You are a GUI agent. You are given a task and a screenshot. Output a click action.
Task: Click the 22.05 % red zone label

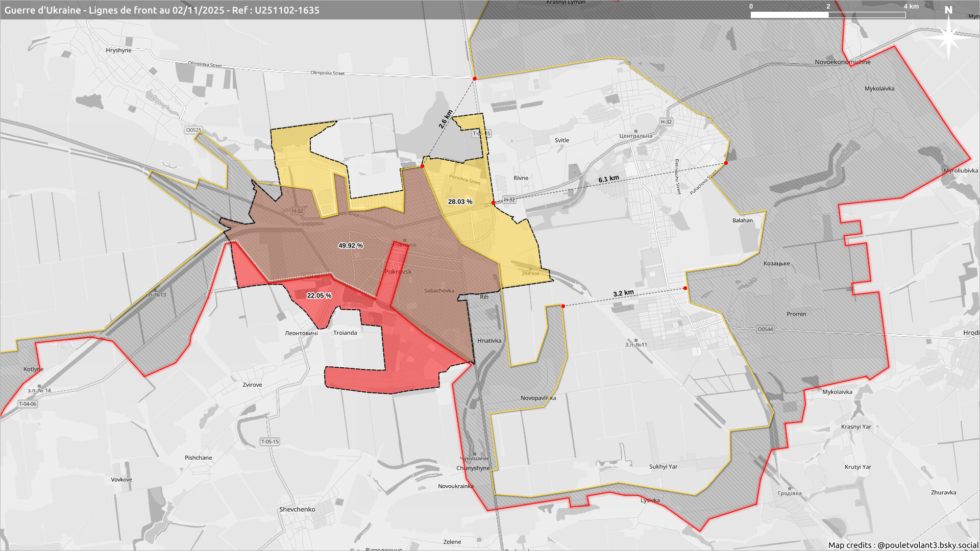click(x=319, y=295)
